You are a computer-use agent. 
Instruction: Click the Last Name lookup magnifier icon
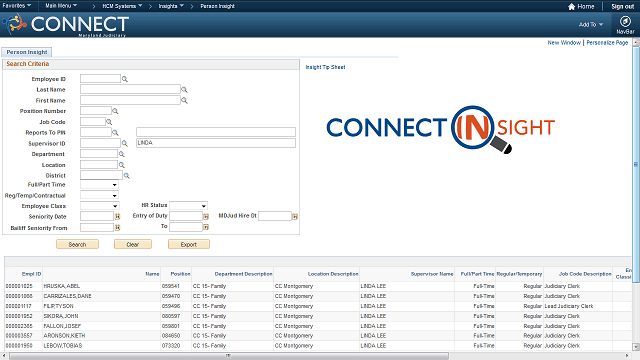click(x=184, y=90)
